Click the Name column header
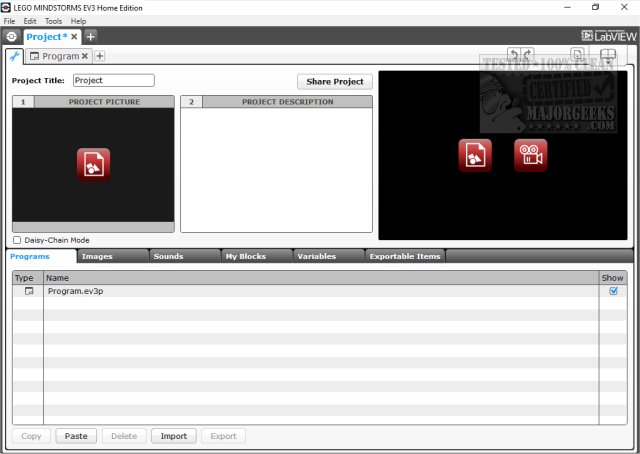Viewport: 640px width, 454px height. pos(321,278)
